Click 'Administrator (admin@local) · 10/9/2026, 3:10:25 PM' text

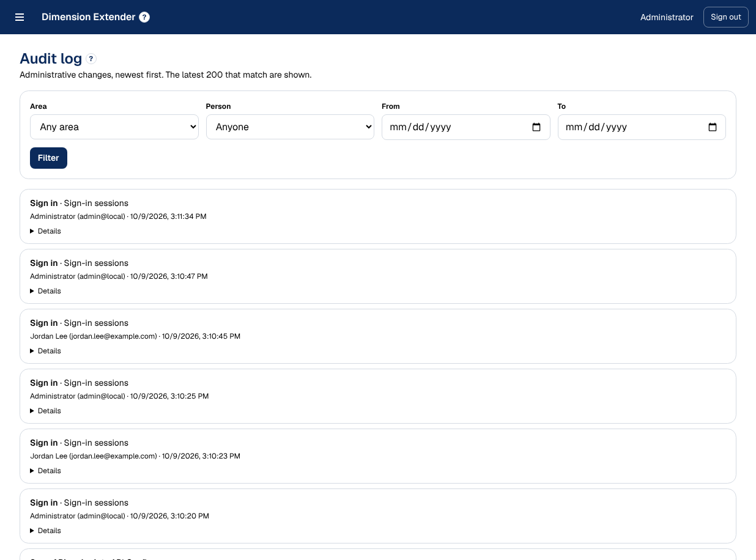coord(119,396)
